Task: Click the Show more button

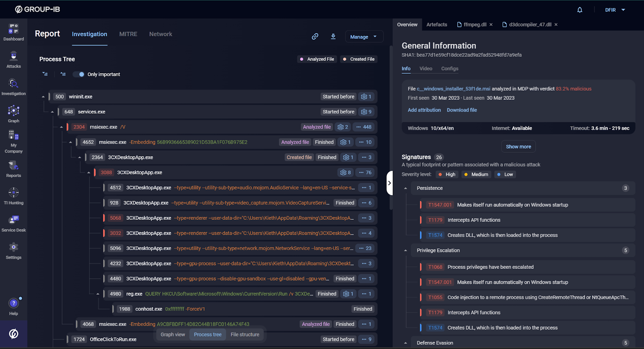Action: [x=518, y=147]
